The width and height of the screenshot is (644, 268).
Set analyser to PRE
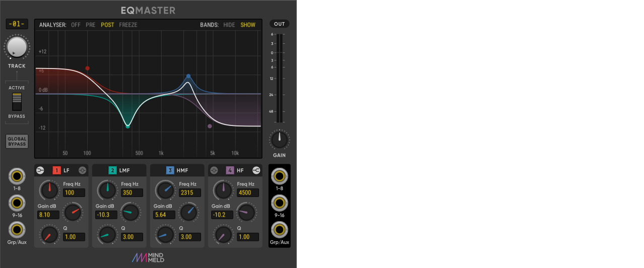pyautogui.click(x=91, y=25)
